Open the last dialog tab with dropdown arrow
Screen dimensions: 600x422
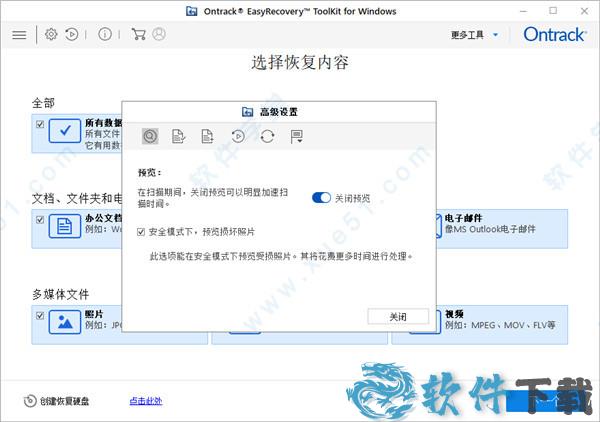(297, 136)
